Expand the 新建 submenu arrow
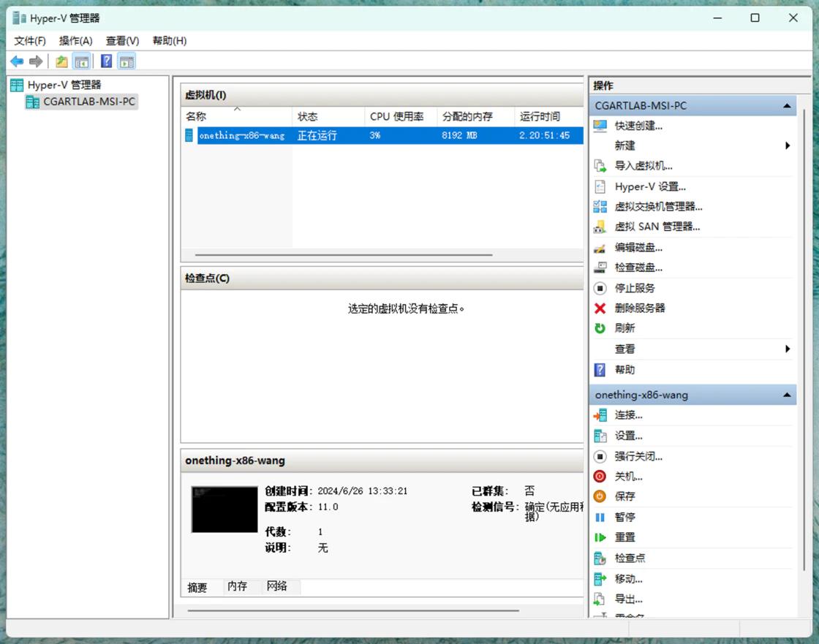The image size is (819, 644). [x=788, y=145]
